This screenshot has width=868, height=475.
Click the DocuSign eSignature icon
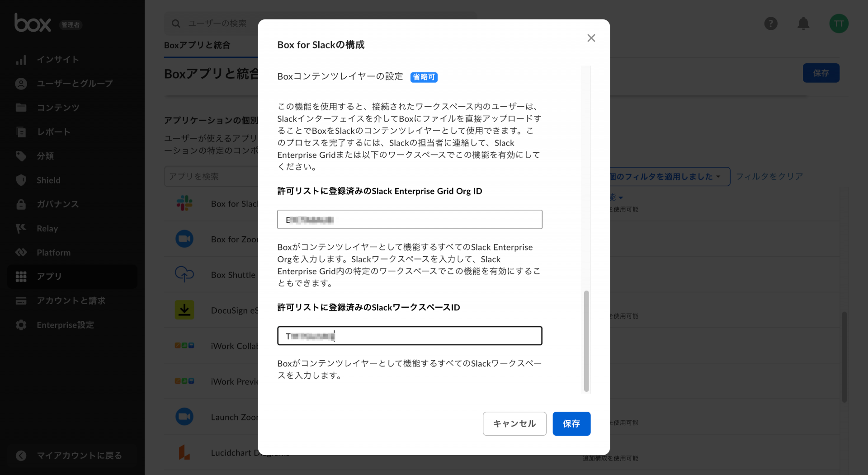click(184, 310)
